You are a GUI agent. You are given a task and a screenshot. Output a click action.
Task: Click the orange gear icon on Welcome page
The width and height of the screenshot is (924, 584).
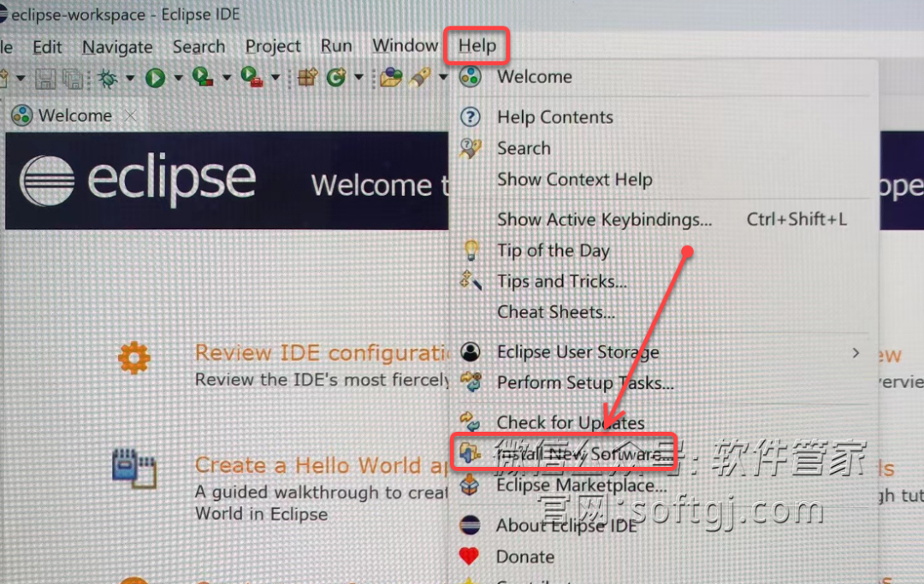pyautogui.click(x=133, y=357)
